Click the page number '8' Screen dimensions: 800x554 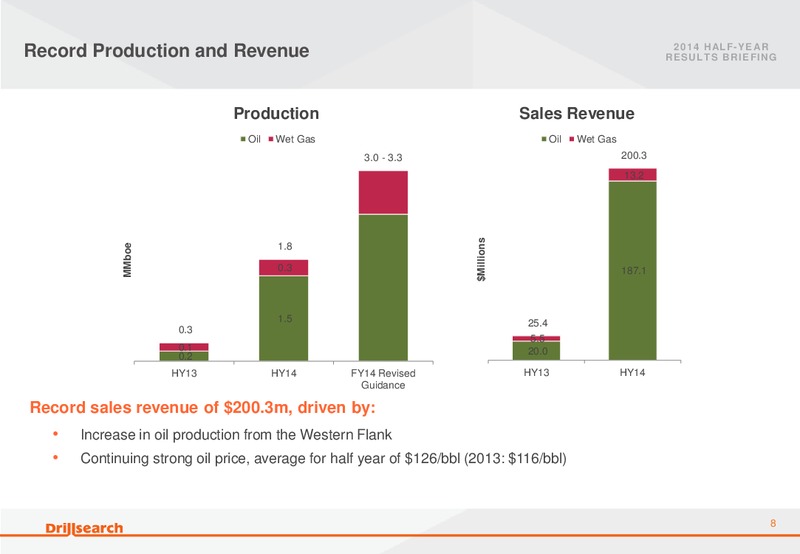(x=773, y=523)
